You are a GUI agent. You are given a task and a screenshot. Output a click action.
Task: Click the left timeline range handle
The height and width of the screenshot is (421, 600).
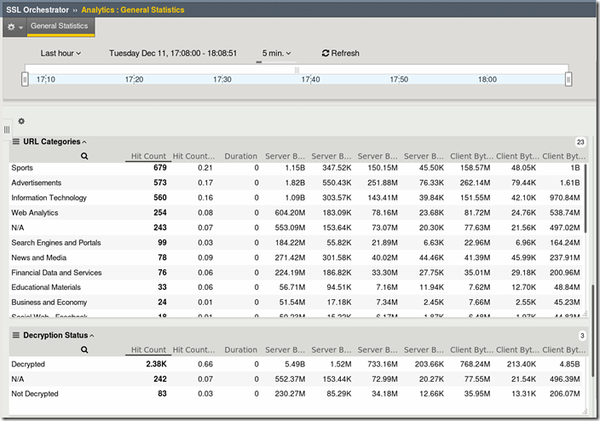pos(25,77)
